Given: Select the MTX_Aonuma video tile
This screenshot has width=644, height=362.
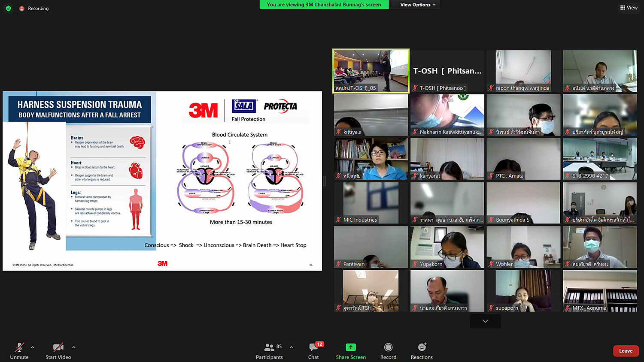Looking at the screenshot, I should pyautogui.click(x=600, y=291).
